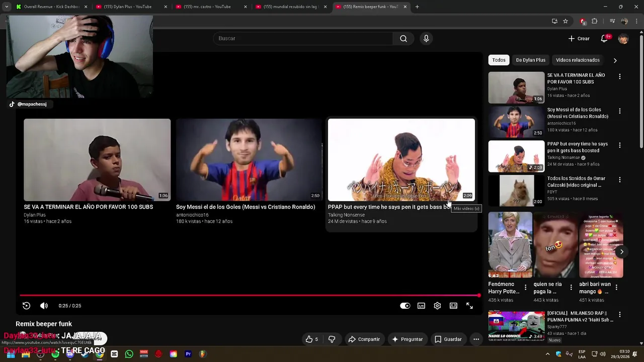Open the system tray volume icon
Screen dimensions: 644x362
pos(603,354)
